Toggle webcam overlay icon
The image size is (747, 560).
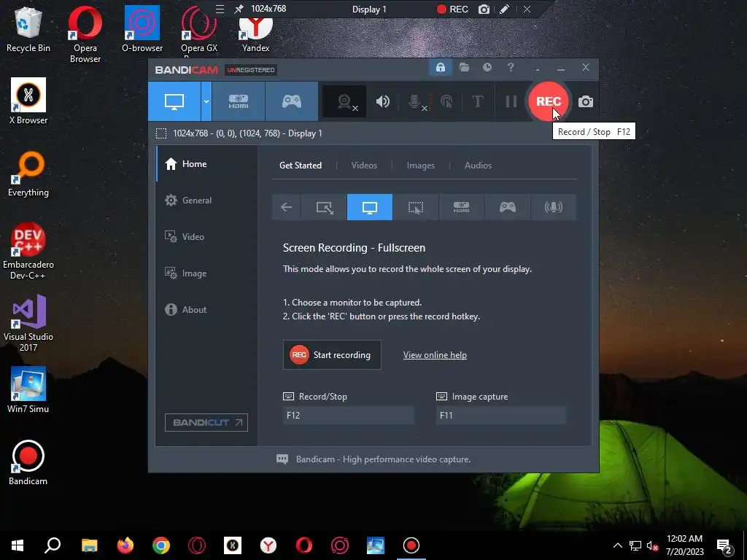pos(344,101)
